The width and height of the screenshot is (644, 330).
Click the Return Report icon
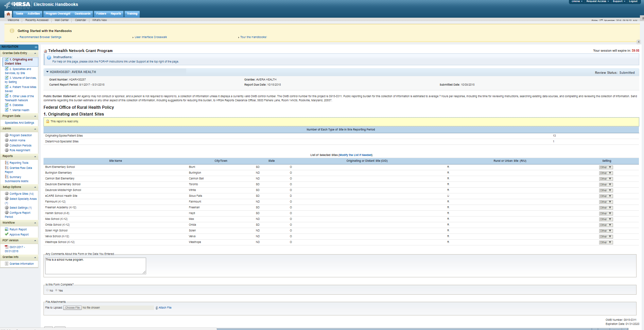pyautogui.click(x=6, y=229)
